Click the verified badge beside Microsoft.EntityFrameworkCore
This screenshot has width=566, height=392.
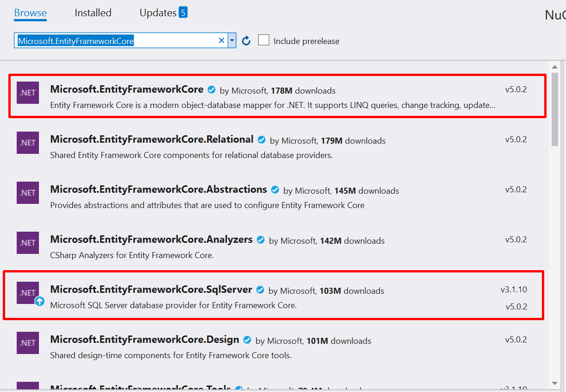tap(211, 90)
